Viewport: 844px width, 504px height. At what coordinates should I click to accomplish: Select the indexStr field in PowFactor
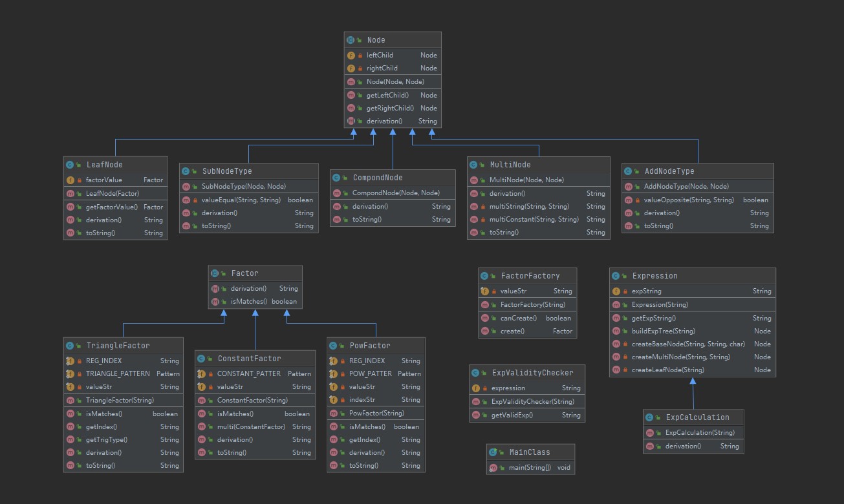pyautogui.click(x=376, y=400)
